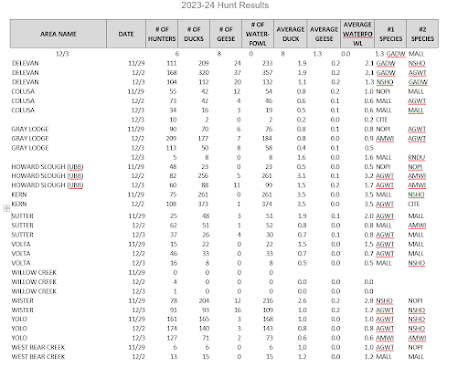Click the 184 waterfowl value for GRAY LODGE

coord(267,138)
